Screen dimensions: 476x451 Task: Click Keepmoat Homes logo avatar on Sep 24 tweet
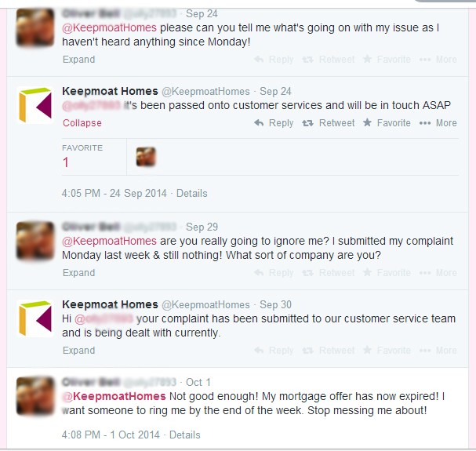pos(35,105)
